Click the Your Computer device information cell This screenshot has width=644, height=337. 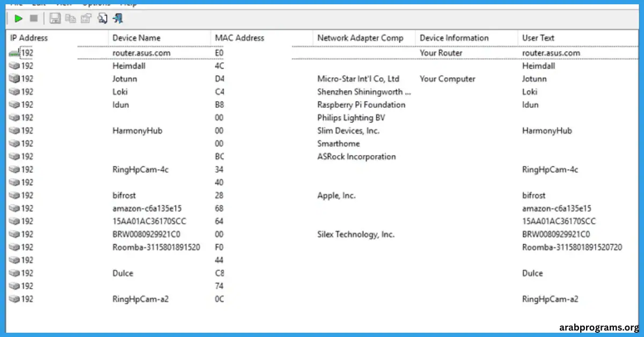(448, 79)
